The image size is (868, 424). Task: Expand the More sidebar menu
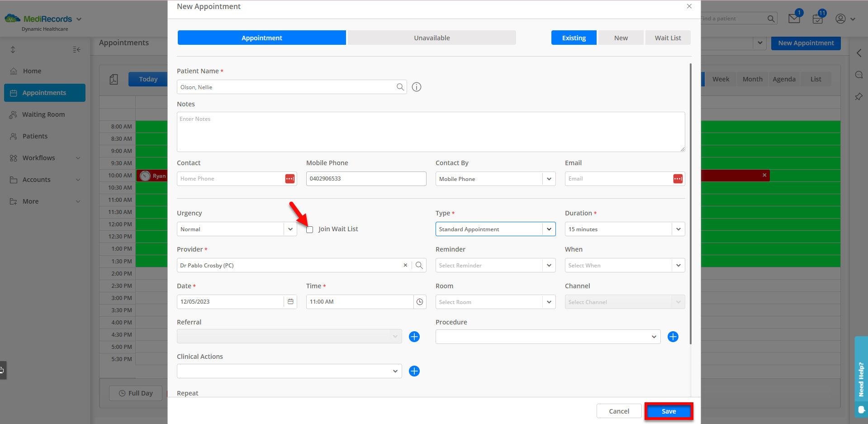46,201
